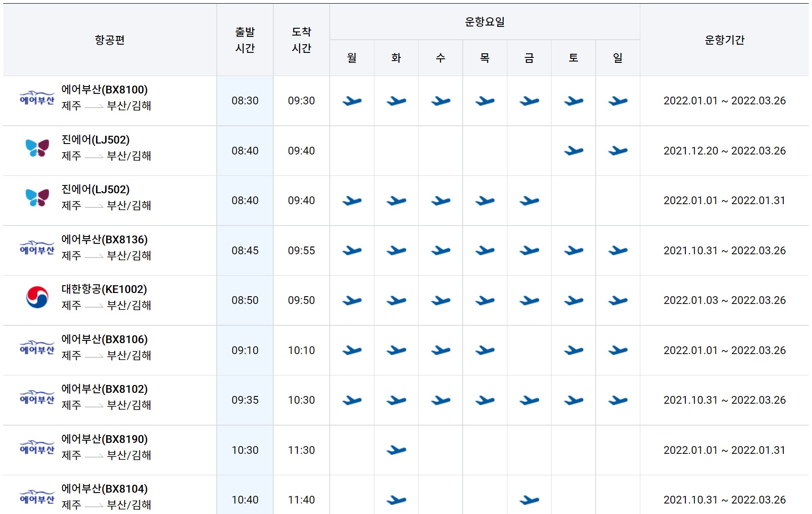Click the 도착 시간 column header

point(301,40)
